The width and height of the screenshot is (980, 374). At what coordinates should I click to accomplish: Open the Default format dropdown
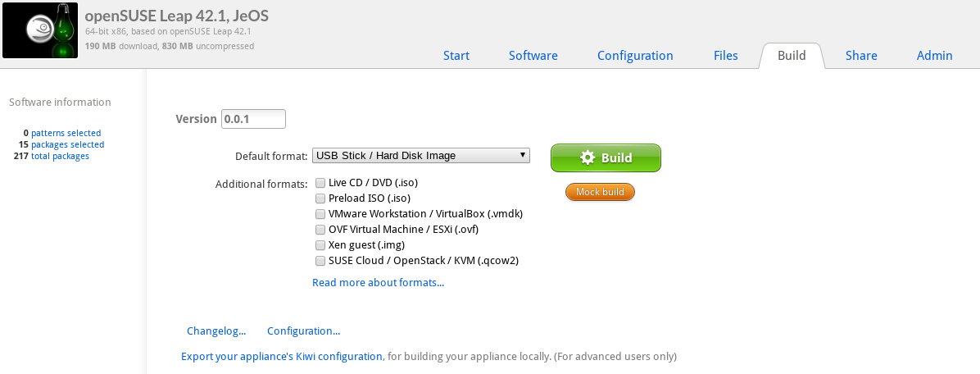coord(420,156)
